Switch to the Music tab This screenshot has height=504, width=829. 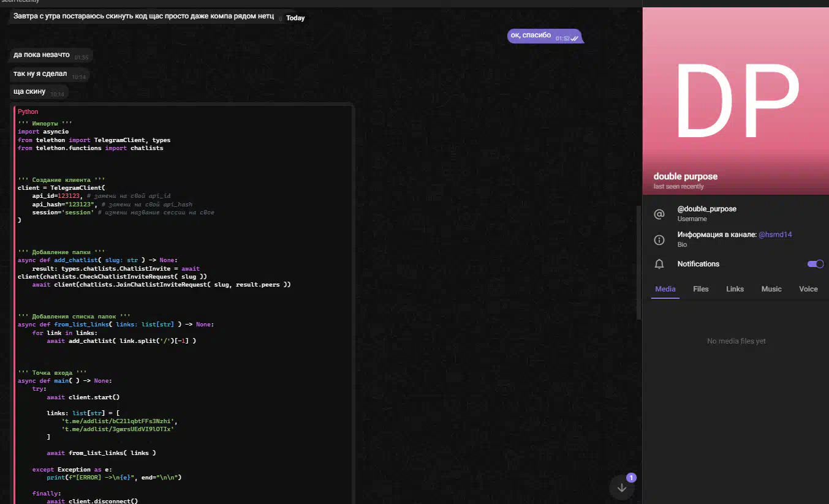pyautogui.click(x=771, y=289)
